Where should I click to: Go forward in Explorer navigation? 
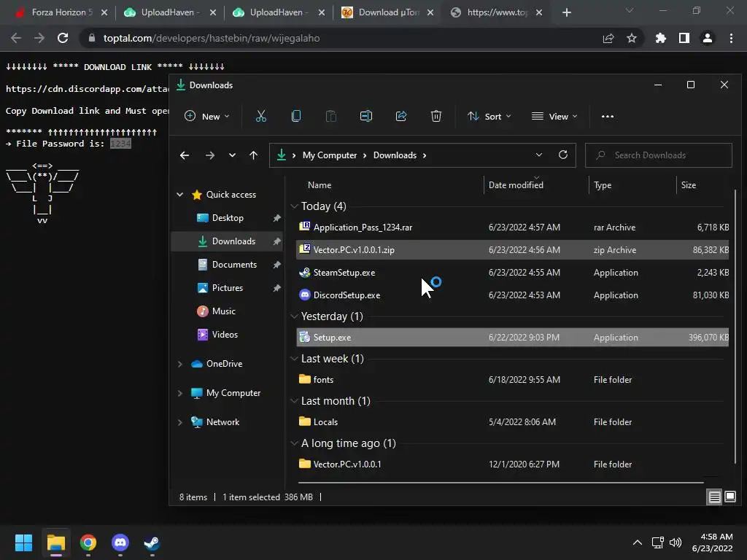click(209, 155)
